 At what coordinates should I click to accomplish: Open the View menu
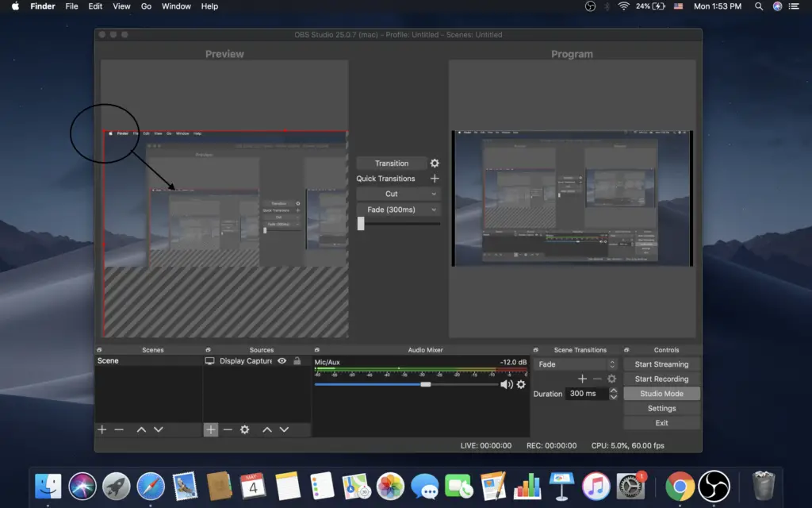121,6
